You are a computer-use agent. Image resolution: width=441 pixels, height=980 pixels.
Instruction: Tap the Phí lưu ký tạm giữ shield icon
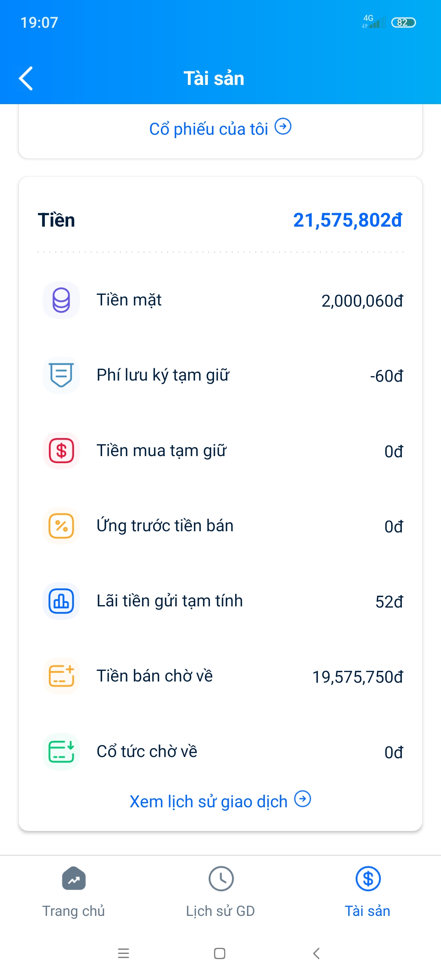(x=61, y=375)
